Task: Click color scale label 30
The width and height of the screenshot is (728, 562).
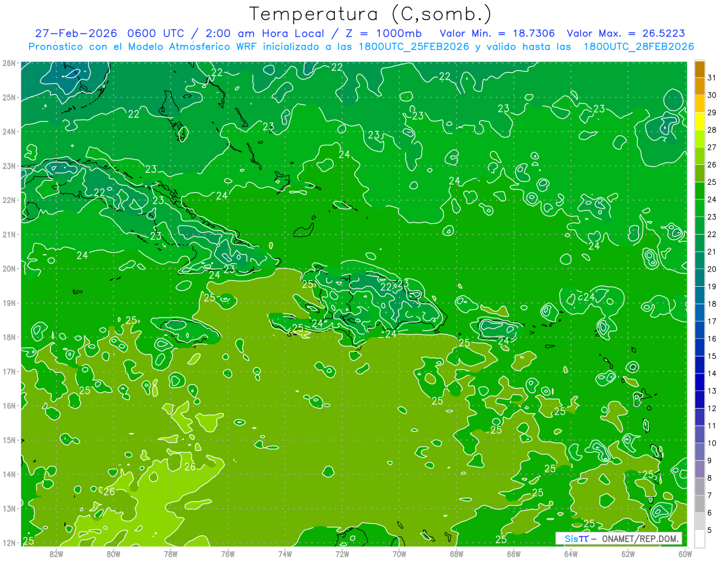Action: point(712,95)
